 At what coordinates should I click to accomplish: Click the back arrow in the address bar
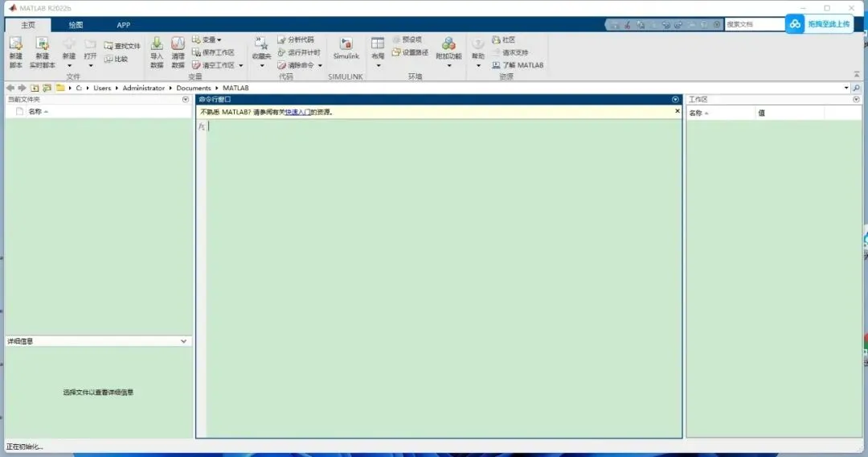[x=10, y=88]
